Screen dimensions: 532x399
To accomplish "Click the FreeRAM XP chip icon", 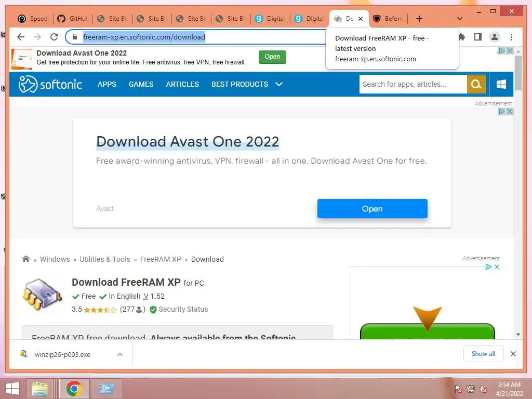I will (43, 295).
